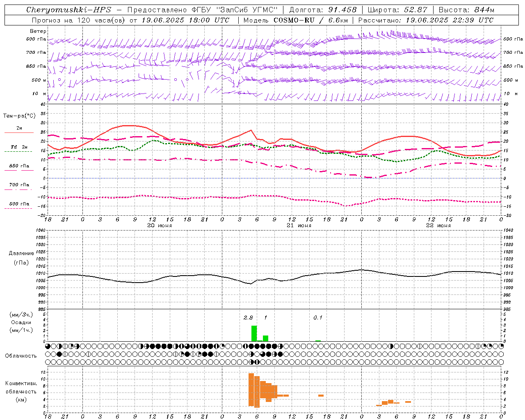Select the 'Долгота: 91.458' header field

tap(323, 10)
